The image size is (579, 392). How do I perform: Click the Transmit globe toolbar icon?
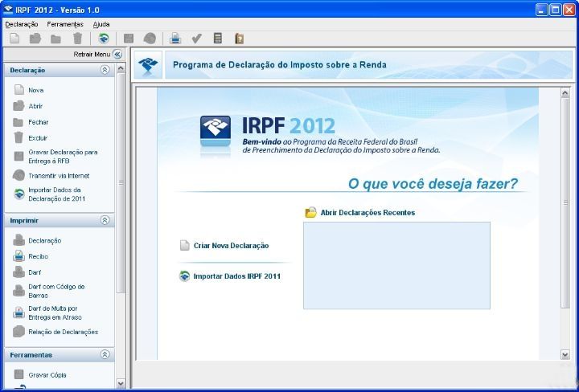[150, 39]
